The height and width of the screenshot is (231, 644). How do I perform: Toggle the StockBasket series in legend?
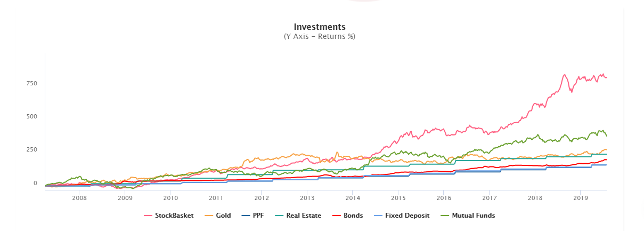point(170,216)
